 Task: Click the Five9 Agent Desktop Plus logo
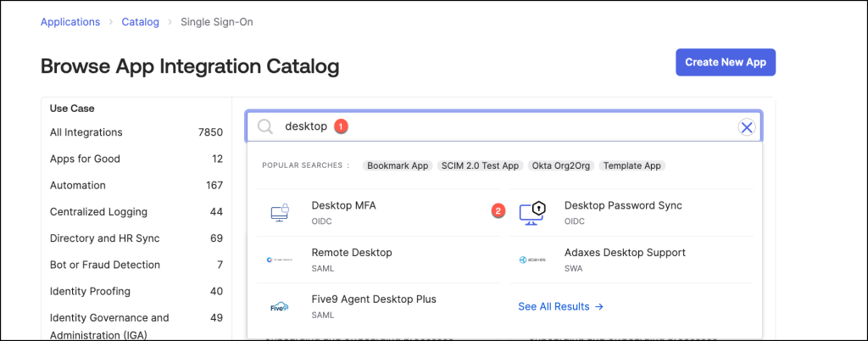pos(280,306)
